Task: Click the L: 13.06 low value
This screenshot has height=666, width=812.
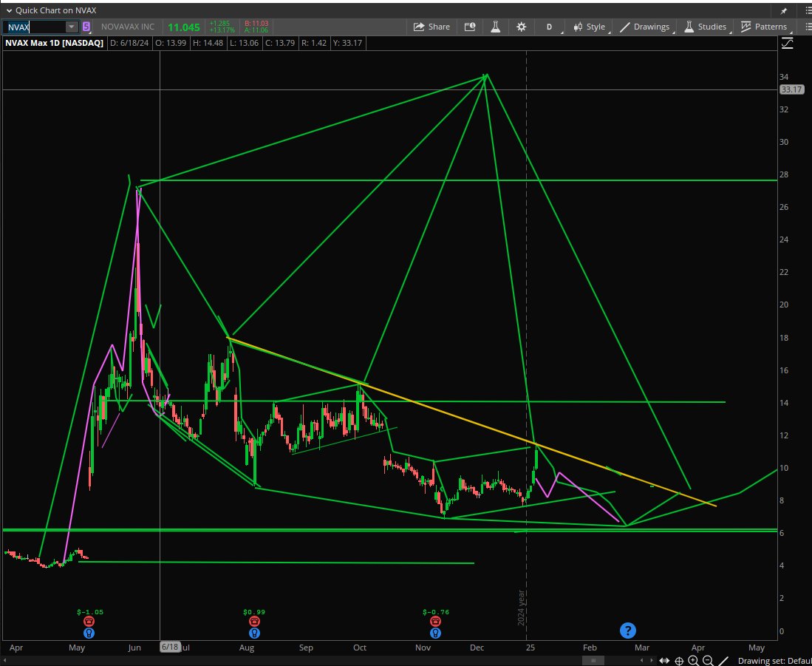Action: click(x=243, y=43)
